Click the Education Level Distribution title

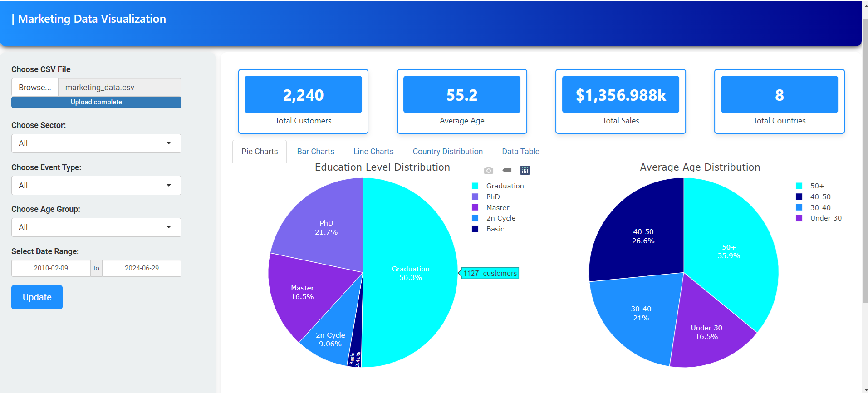point(383,167)
